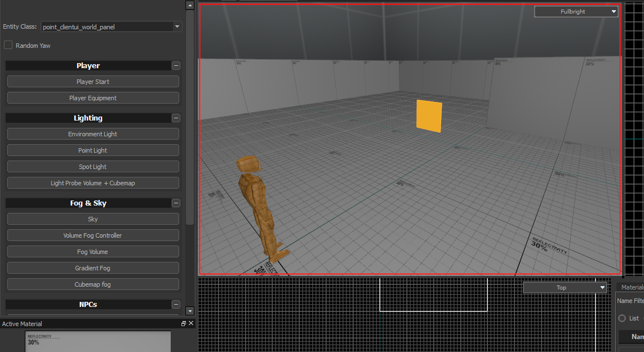Image resolution: width=644 pixels, height=352 pixels.
Task: Click the NPCs section header
Action: tap(88, 304)
